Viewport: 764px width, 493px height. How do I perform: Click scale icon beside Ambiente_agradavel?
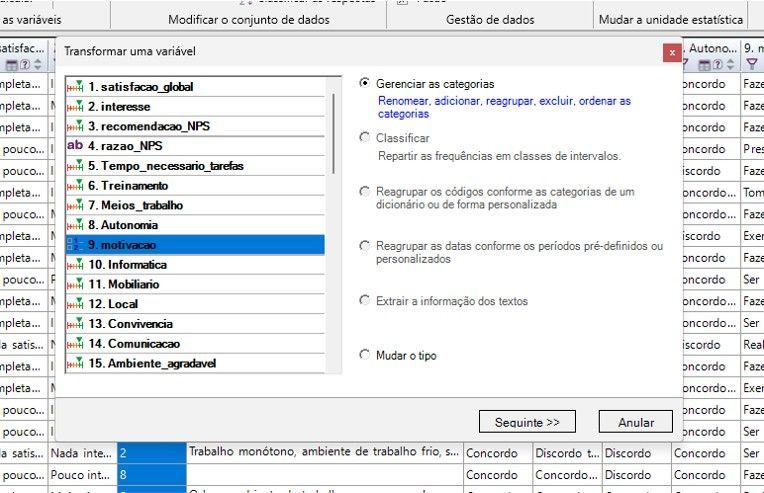point(75,363)
